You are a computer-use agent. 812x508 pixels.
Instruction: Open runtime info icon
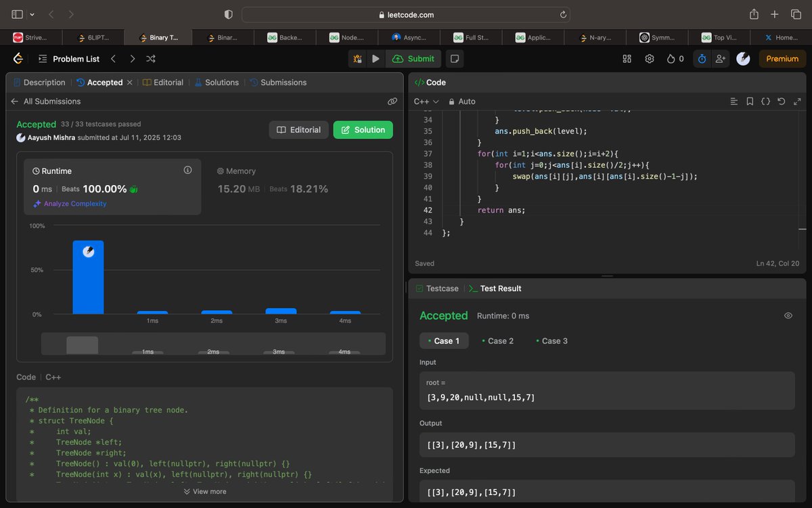pos(187,170)
